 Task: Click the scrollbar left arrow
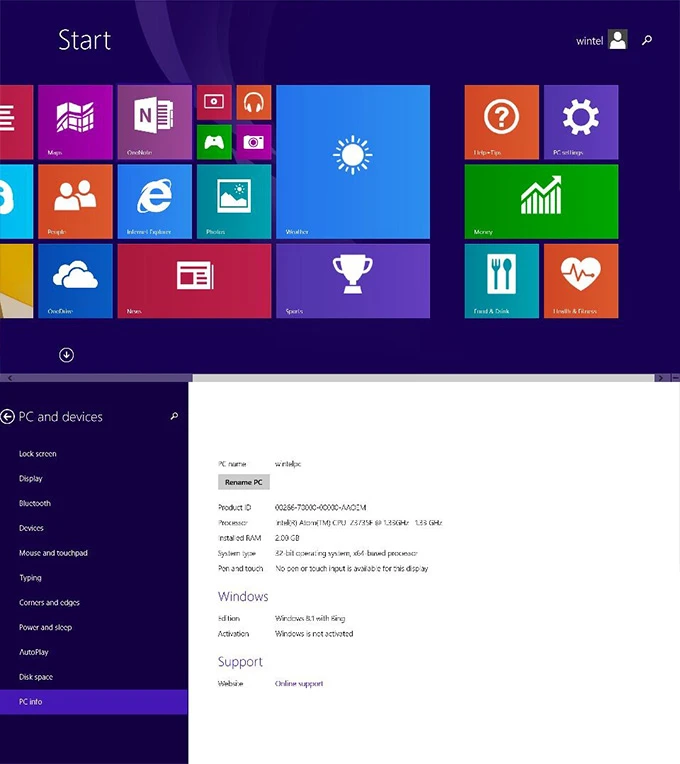pyautogui.click(x=9, y=378)
